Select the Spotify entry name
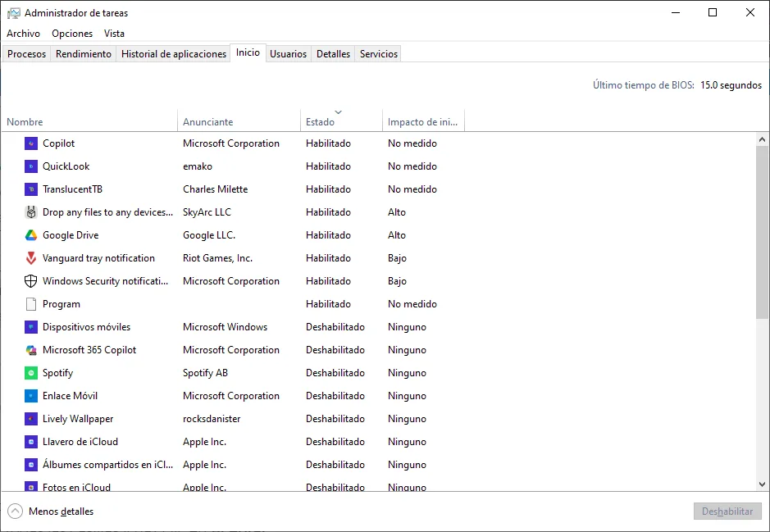770x532 pixels. (x=58, y=373)
